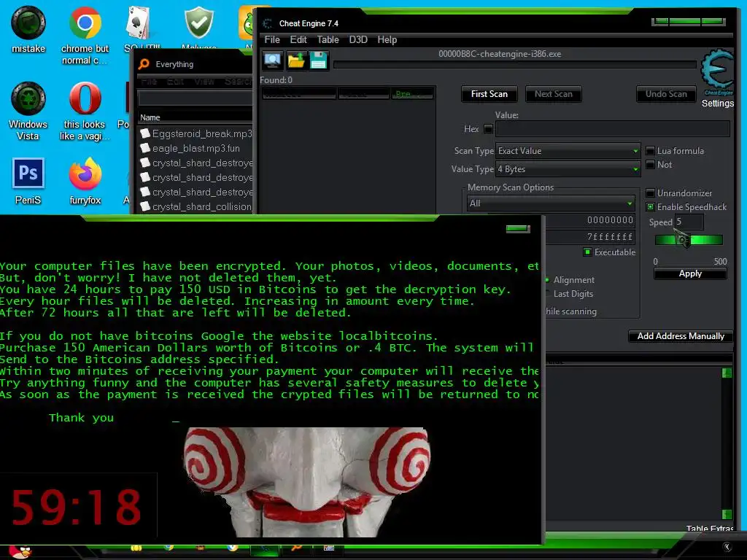Open the D3D menu
The width and height of the screenshot is (747, 560).
[358, 39]
